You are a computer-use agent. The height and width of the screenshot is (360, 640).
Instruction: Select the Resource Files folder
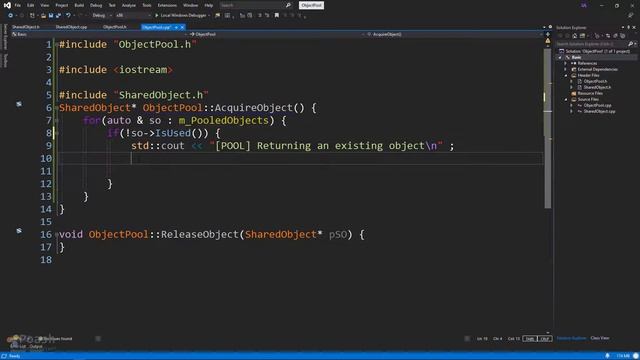click(590, 93)
